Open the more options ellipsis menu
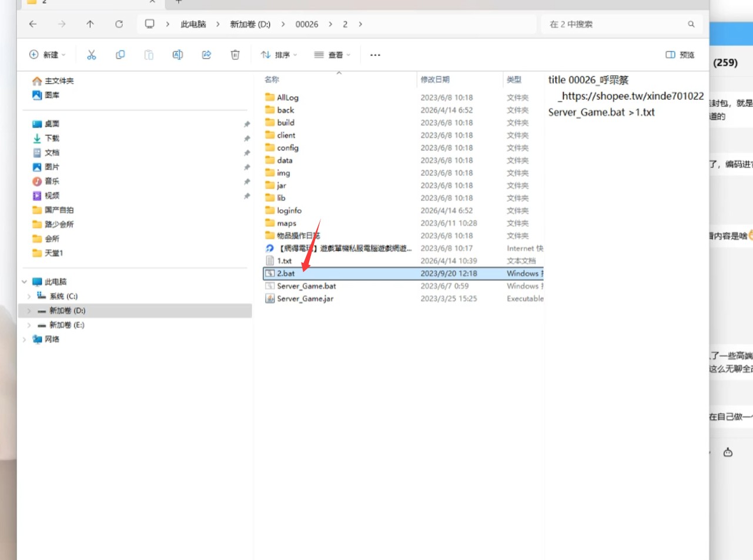The image size is (753, 560). coord(375,55)
